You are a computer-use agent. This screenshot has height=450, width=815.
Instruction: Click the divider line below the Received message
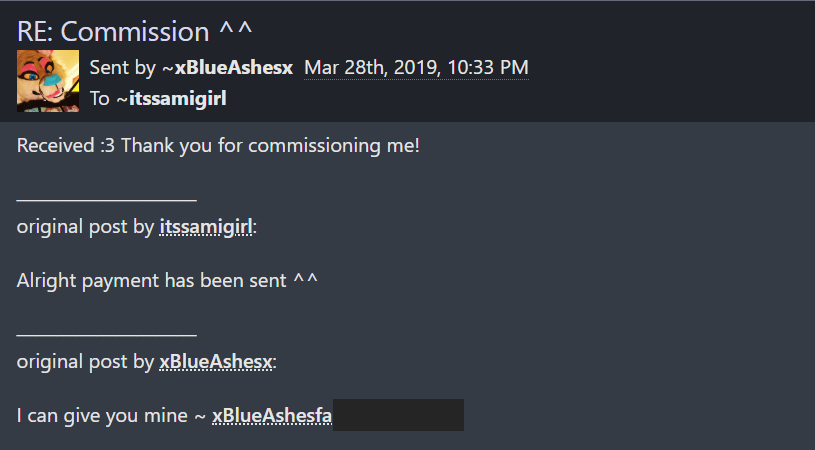pos(107,200)
